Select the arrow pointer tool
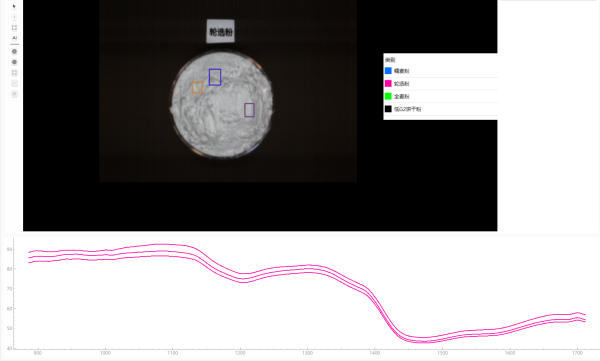600x361 pixels. coord(15,7)
